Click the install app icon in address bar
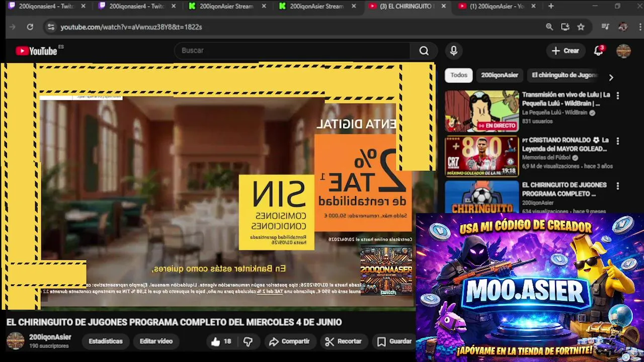The height and width of the screenshot is (362, 644). [565, 27]
